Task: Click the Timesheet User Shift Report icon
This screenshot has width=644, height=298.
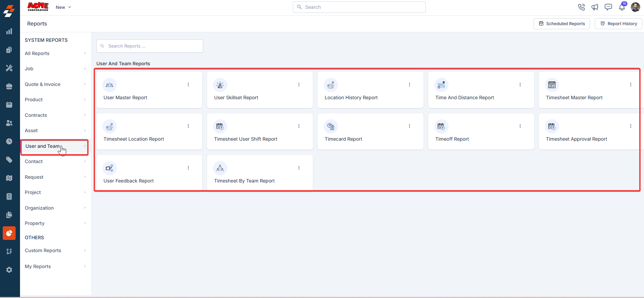Action: pyautogui.click(x=220, y=126)
